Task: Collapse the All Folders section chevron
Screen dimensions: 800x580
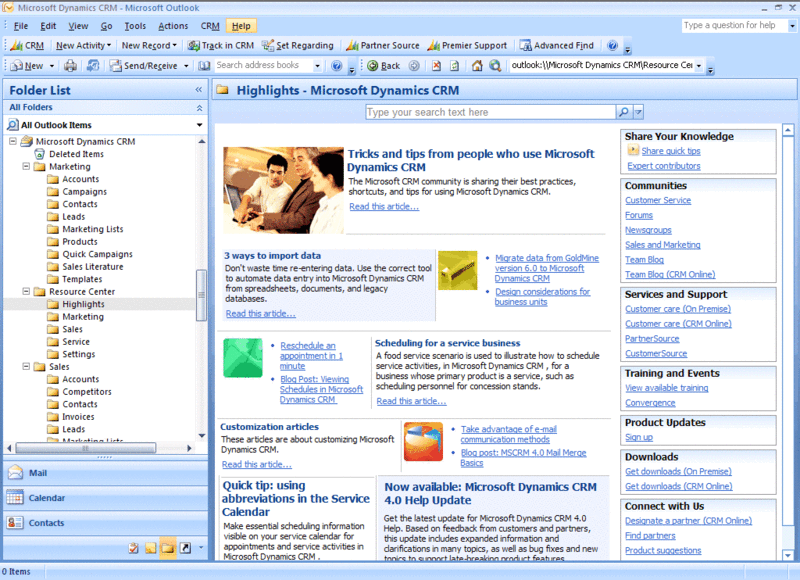Action: tap(199, 108)
